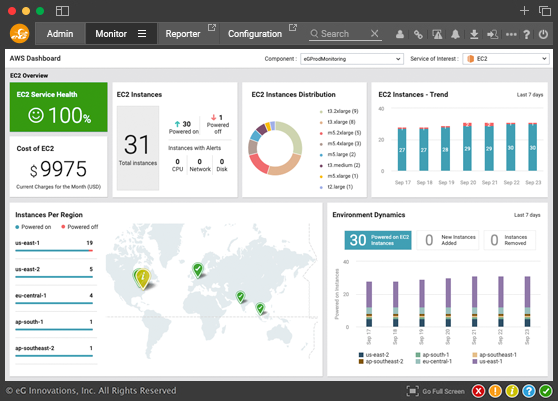Click the chain link icon in toolbar

(x=418, y=34)
